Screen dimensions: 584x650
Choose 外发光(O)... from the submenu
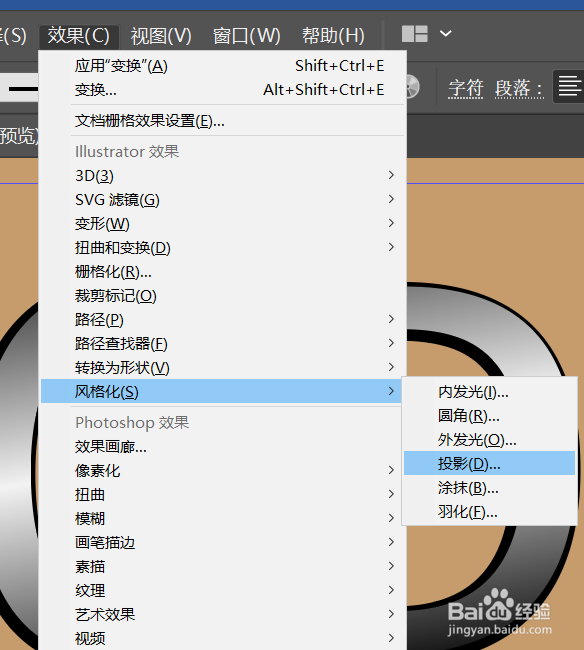[x=489, y=439]
